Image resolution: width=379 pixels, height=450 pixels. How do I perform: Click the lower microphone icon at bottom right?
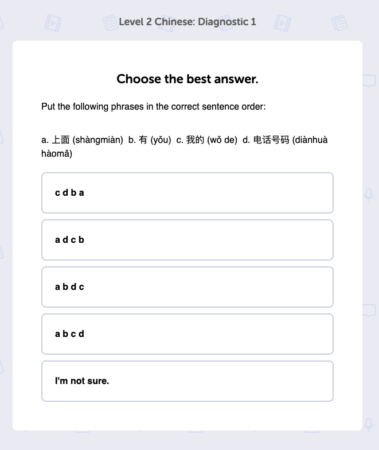(x=369, y=425)
